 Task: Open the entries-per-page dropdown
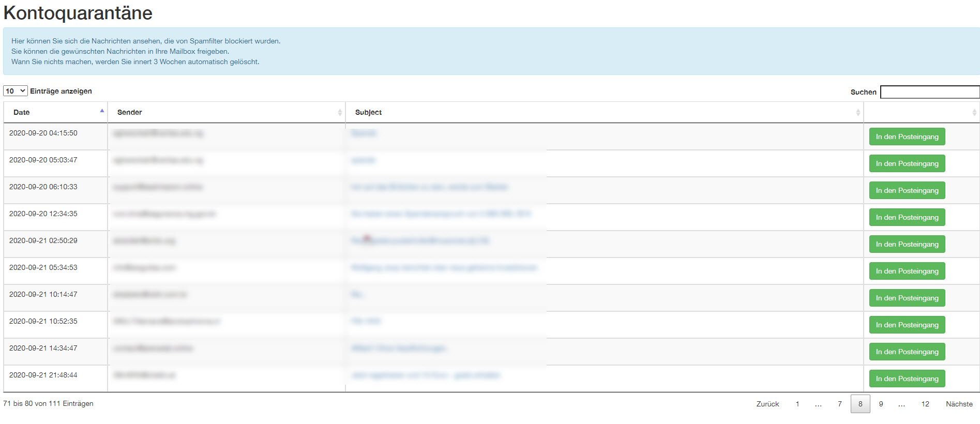click(16, 91)
